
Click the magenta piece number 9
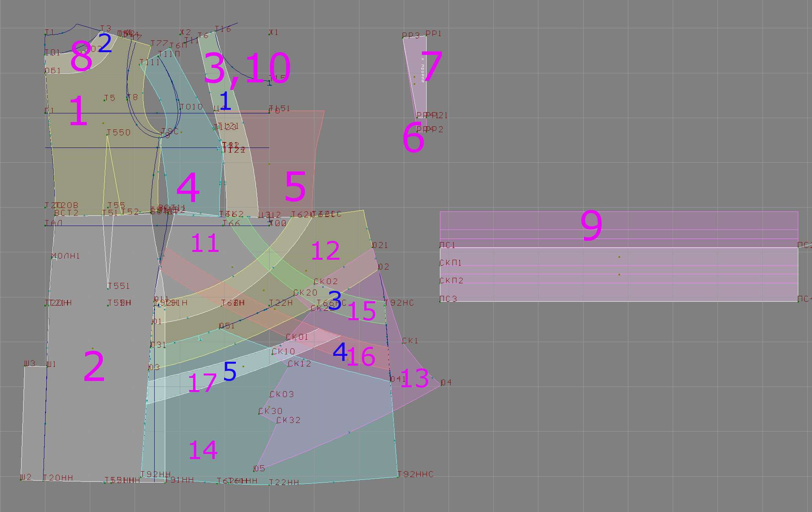(591, 226)
